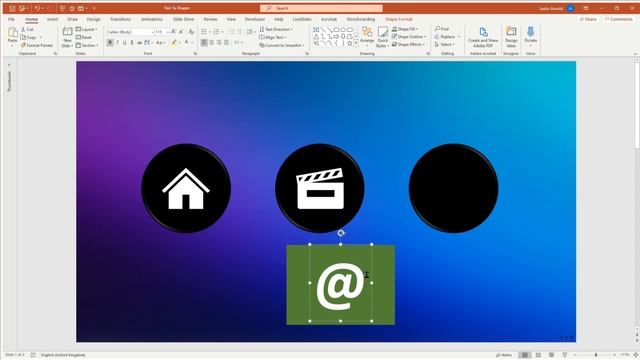Select the triangle shape in shapes gallery
The image size is (640, 360).
tap(316, 36)
